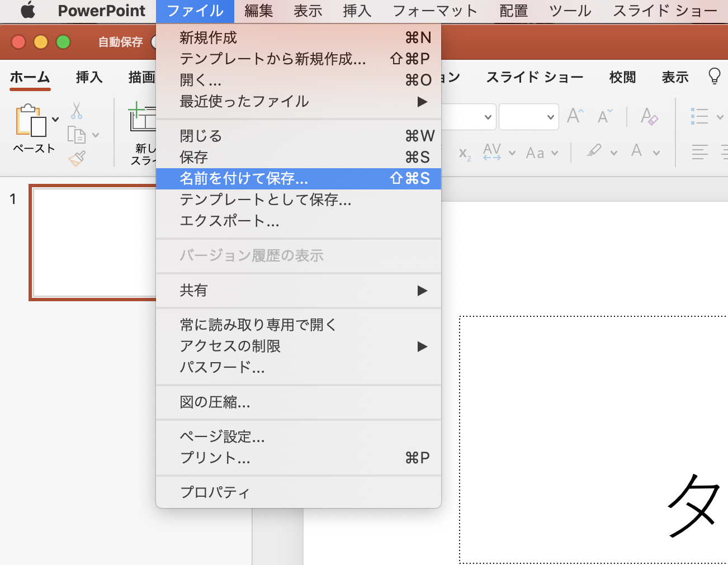Screen dimensions: 728x565
Task: Open the 編集 menu in menu bar
Action: (258, 11)
